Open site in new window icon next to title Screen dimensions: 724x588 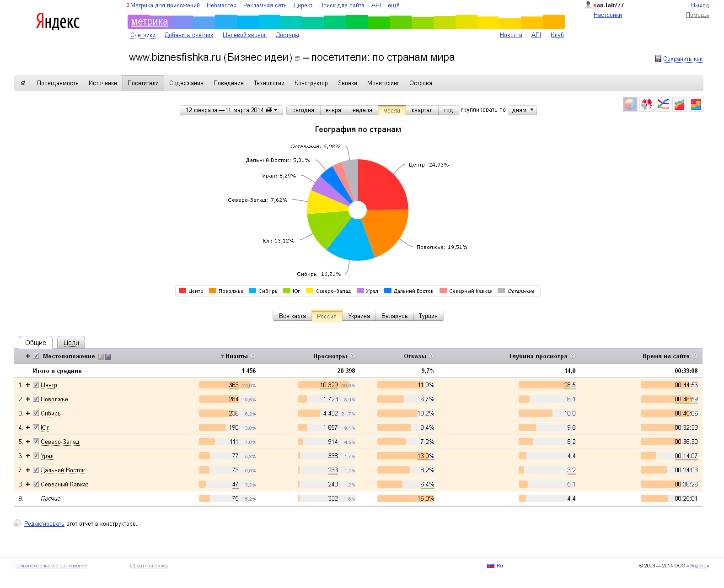[x=297, y=59]
